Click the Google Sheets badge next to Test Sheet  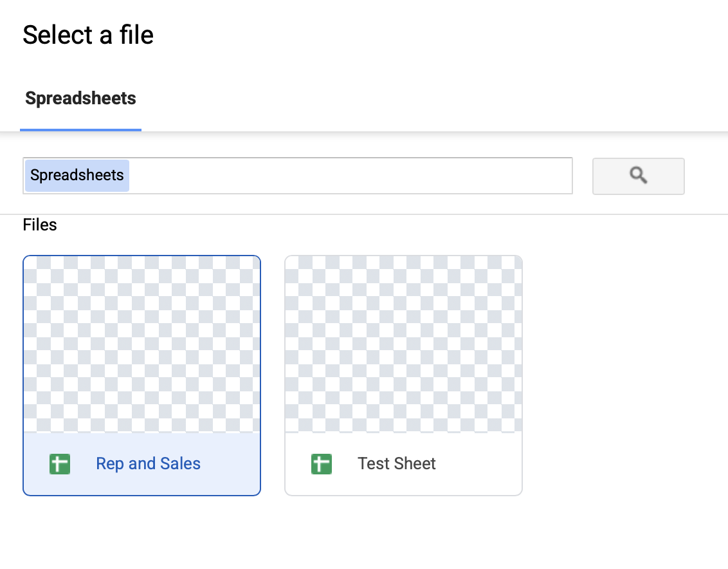pos(321,463)
